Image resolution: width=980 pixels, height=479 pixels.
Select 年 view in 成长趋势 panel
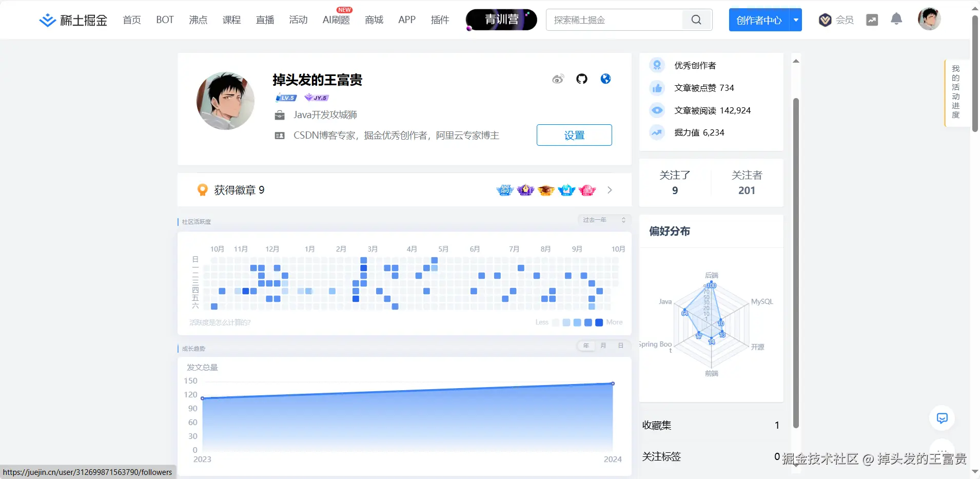point(586,346)
